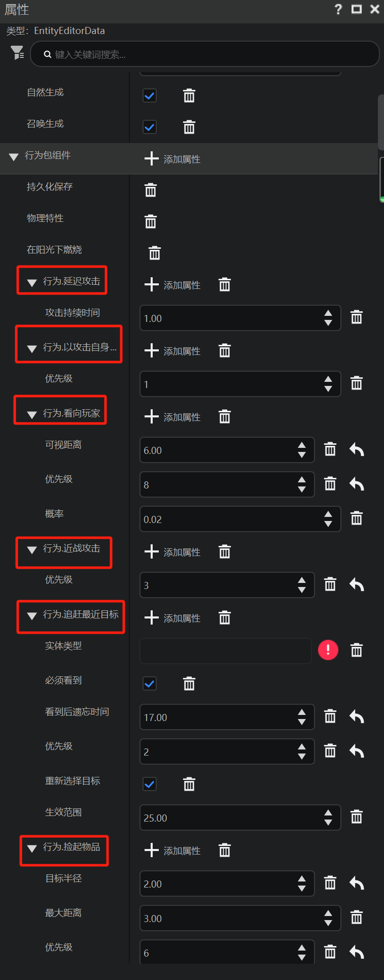Viewport: 384px width, 980px height.
Task: Collapse the 行为.看向玩家 group
Action: (32, 415)
